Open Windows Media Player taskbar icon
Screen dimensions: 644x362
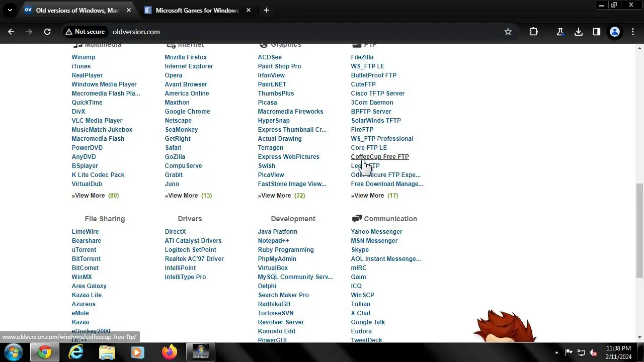[138, 352]
